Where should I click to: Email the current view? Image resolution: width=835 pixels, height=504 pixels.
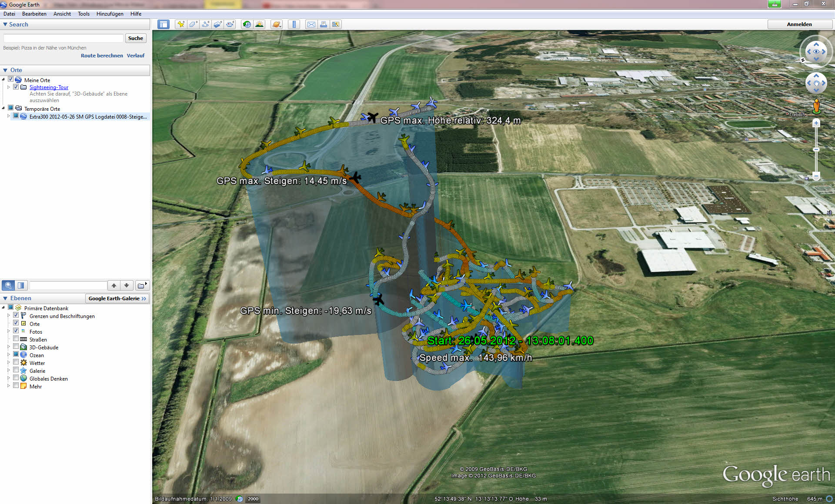pyautogui.click(x=311, y=24)
